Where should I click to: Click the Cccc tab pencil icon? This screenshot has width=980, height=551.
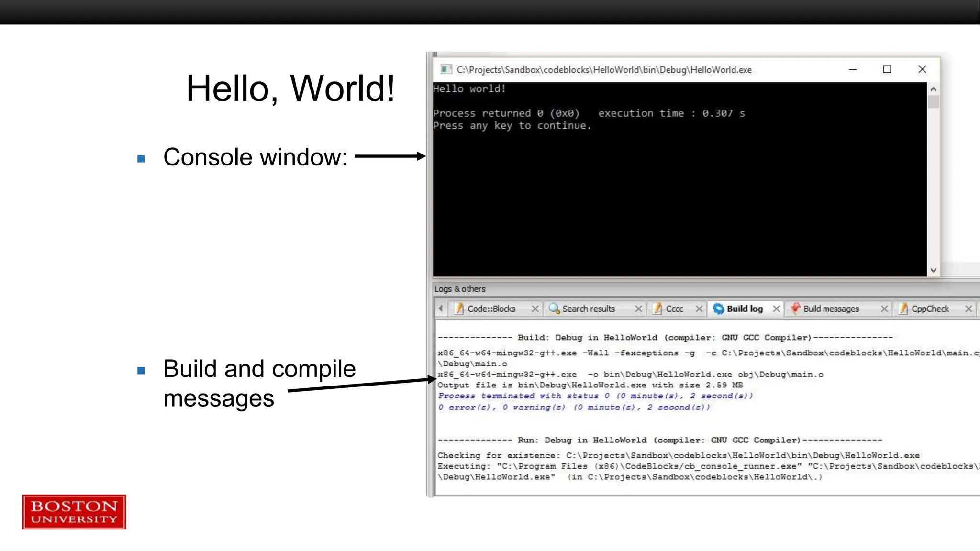[x=658, y=309]
